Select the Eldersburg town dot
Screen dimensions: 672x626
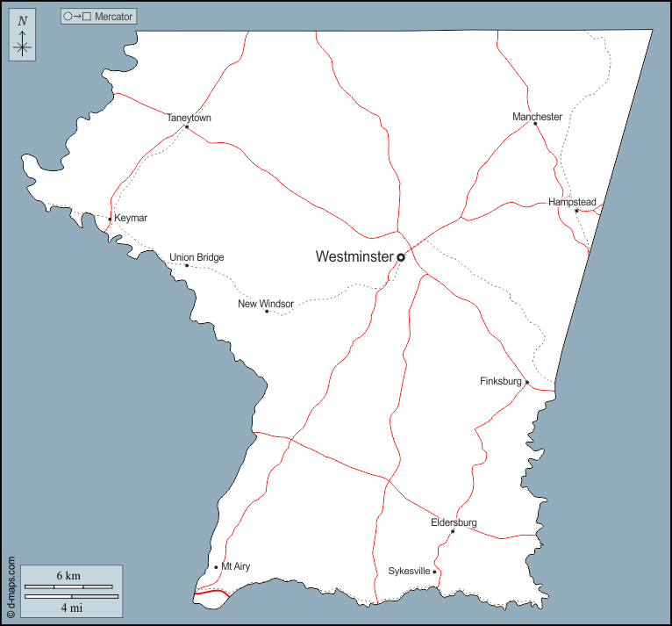point(453,531)
